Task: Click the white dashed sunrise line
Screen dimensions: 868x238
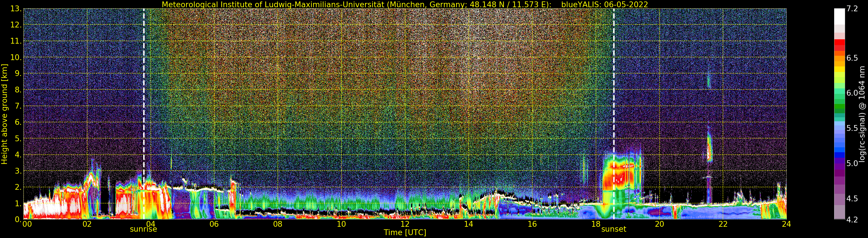Action: coord(144,101)
